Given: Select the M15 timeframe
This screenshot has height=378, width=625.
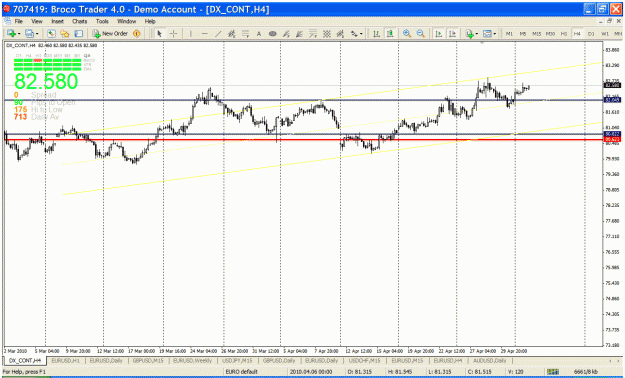Looking at the screenshot, I should (x=537, y=34).
